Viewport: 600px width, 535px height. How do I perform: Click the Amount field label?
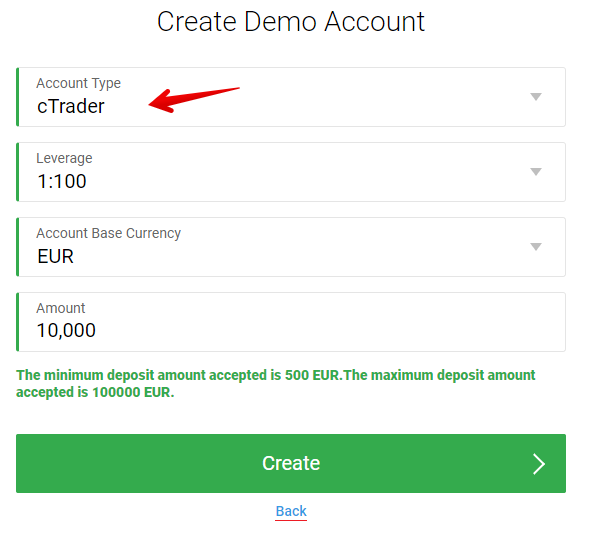coord(61,308)
